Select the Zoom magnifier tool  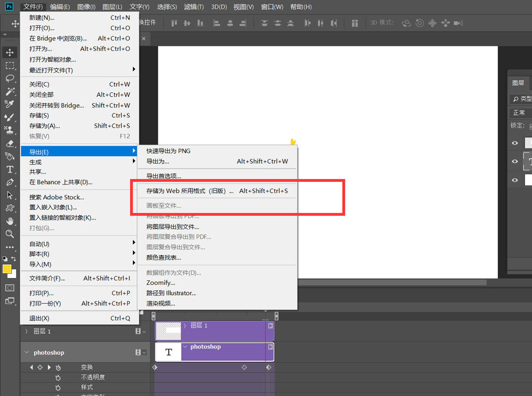click(10, 234)
